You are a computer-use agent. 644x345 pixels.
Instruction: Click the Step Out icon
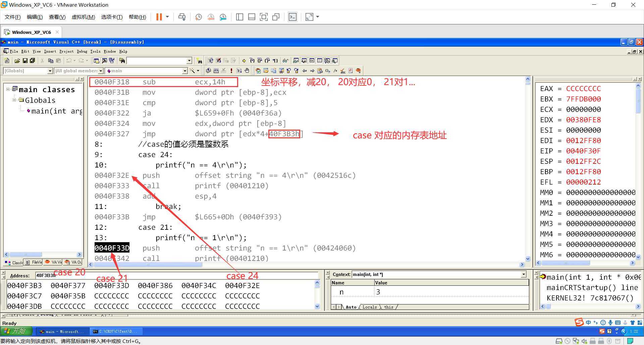(x=267, y=61)
